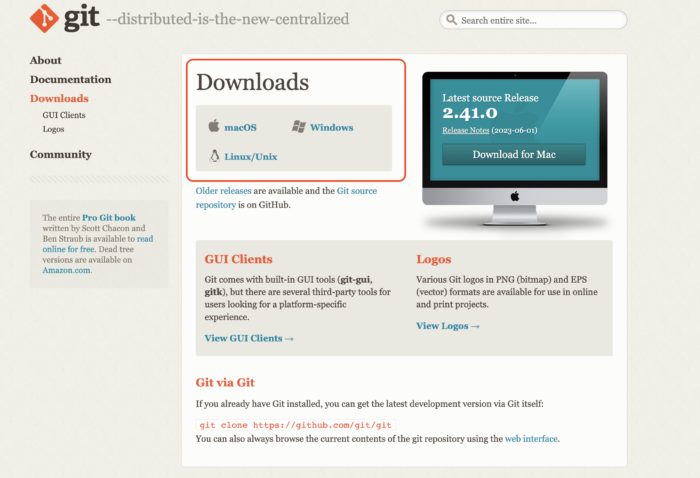700x478 pixels.
Task: Click the Apple icon beside macOS
Action: click(x=213, y=127)
